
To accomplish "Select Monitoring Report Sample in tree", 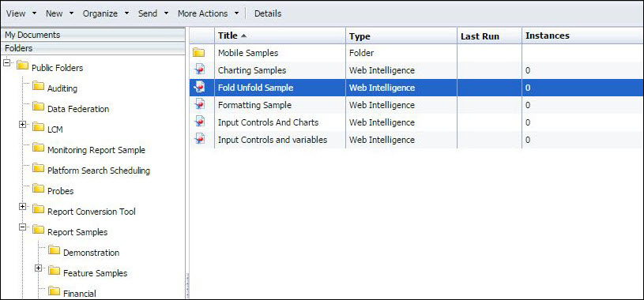I will tap(96, 150).
